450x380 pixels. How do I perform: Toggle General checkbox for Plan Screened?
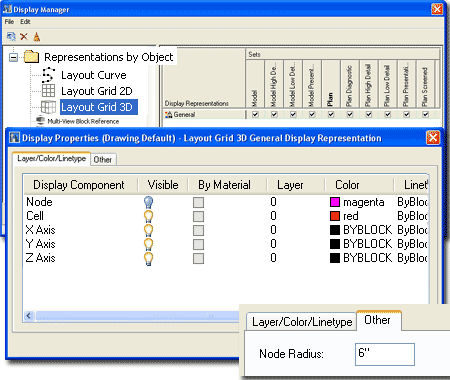tap(425, 114)
